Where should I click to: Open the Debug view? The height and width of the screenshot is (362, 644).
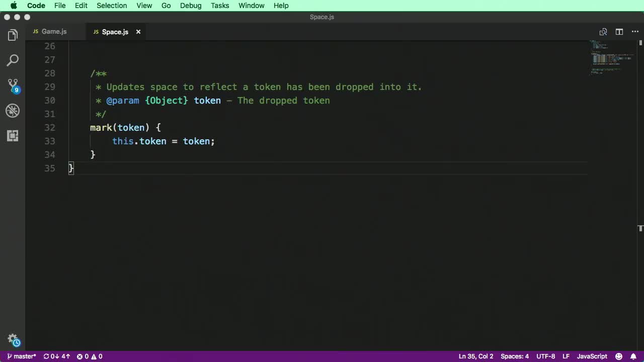(x=13, y=111)
